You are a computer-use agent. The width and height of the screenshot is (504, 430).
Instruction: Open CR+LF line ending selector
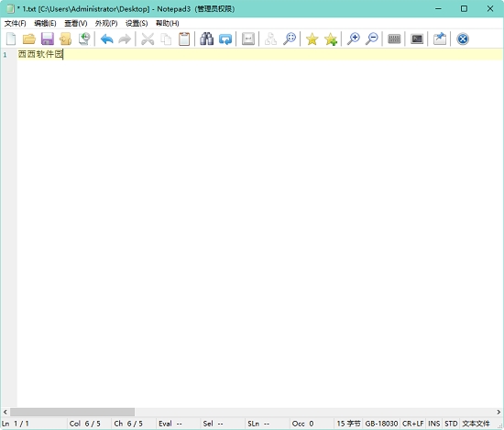click(x=413, y=424)
